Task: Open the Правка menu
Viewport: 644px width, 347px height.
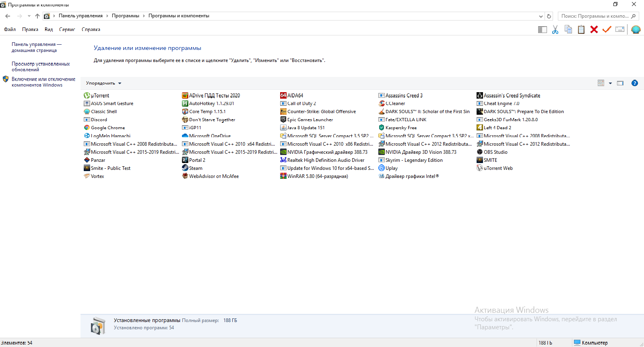Action: tap(30, 29)
